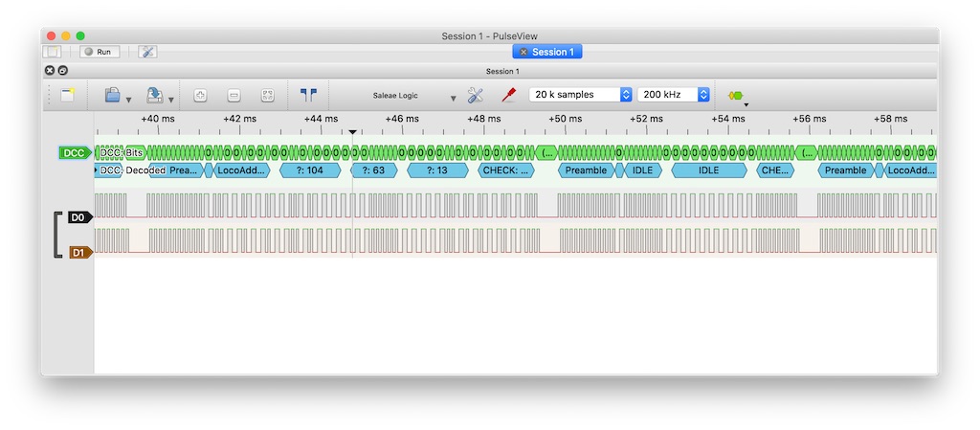This screenshot has width=980, height=430.
Task: Click the zoom in icon
Action: [x=201, y=95]
